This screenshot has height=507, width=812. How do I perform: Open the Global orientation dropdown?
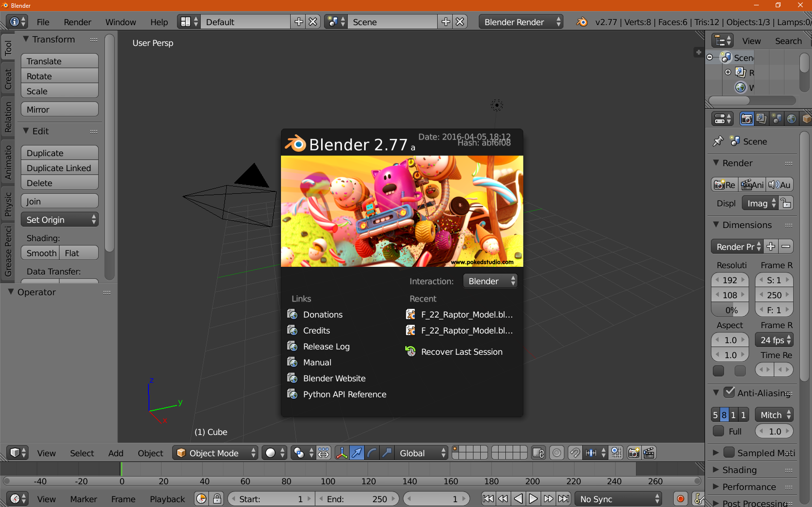[422, 453]
